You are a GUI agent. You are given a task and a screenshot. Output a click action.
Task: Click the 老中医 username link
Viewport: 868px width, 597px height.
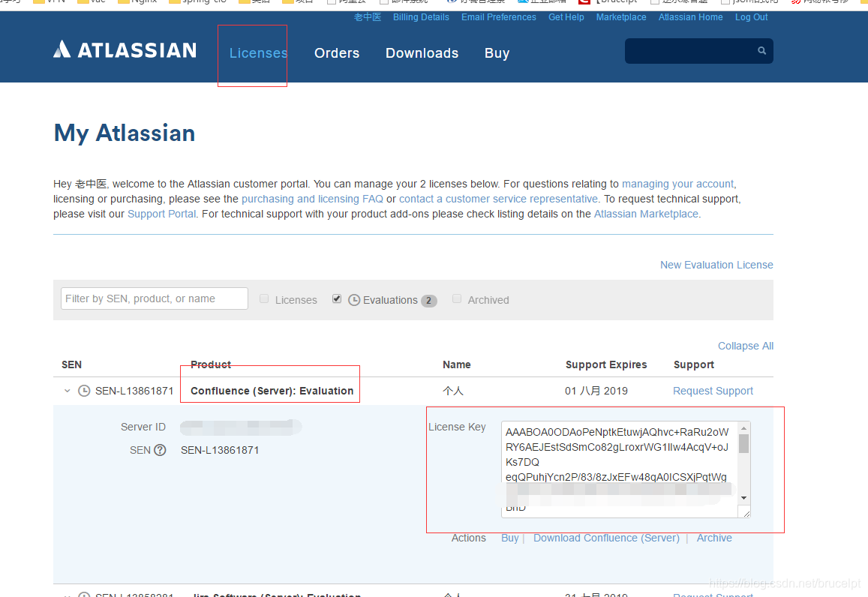(368, 17)
